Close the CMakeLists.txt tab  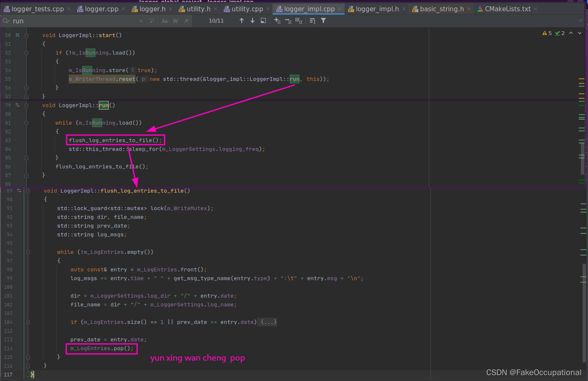pyautogui.click(x=535, y=9)
